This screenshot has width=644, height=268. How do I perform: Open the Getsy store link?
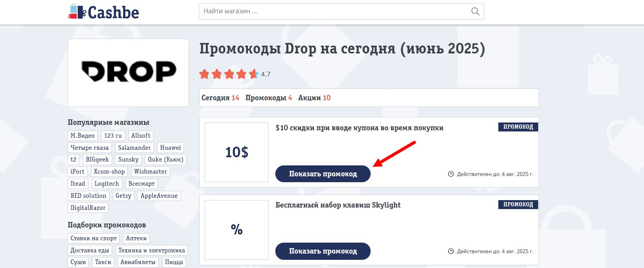click(123, 196)
